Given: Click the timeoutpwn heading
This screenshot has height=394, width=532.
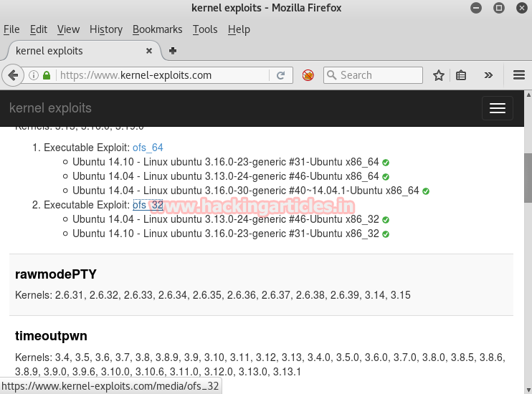Looking at the screenshot, I should tap(51, 336).
